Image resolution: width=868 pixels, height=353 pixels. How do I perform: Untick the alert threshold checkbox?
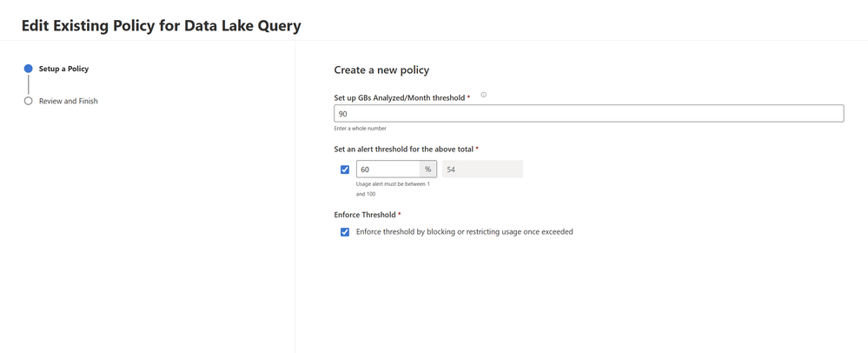pyautogui.click(x=345, y=170)
